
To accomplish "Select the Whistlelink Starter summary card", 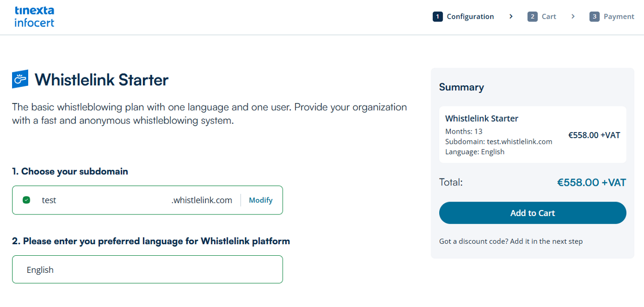I will [532, 135].
